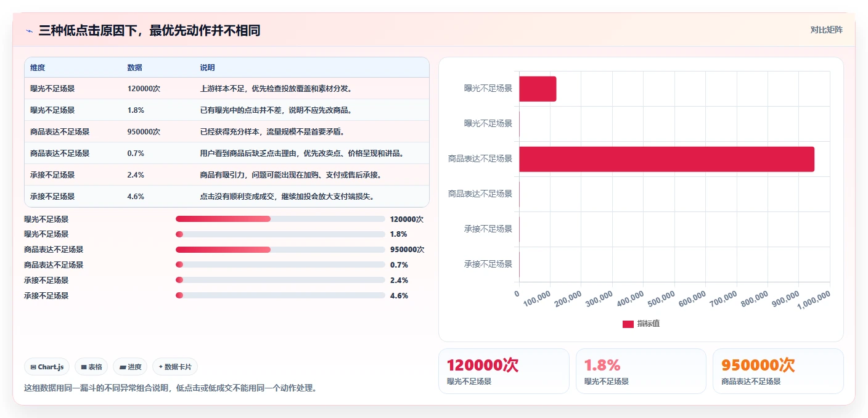Click the 1,000,000 tick on the chart axis
The height and width of the screenshot is (418, 868).
tap(814, 300)
